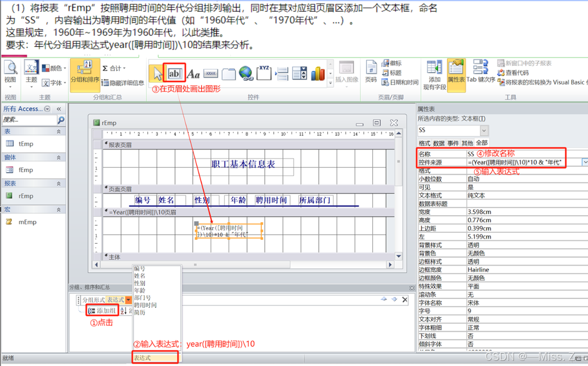Click 查看代码 in tools group
588x366 pixels.
tap(513, 73)
